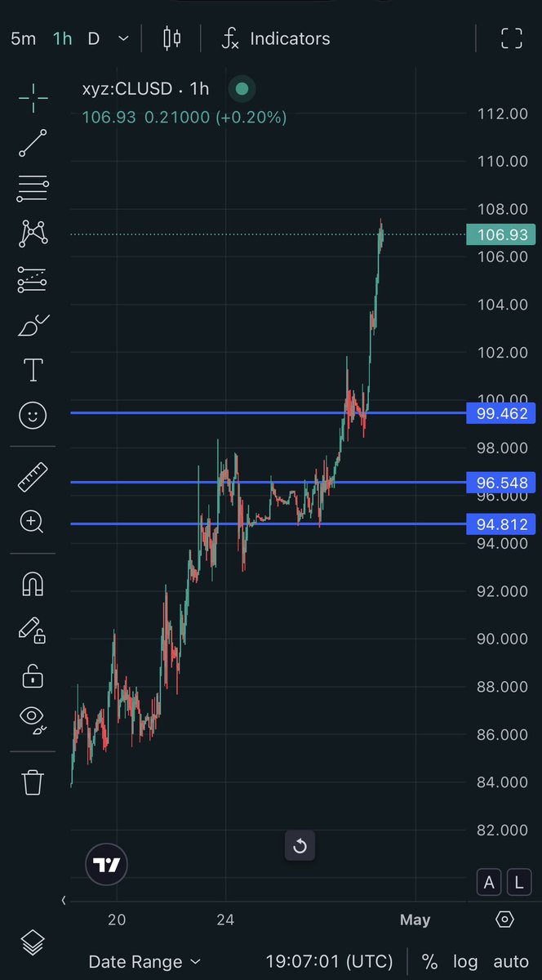Toggle magnet mode

pyautogui.click(x=33, y=584)
